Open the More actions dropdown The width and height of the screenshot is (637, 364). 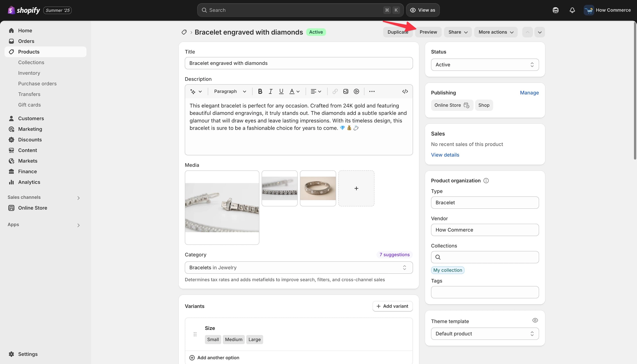click(x=496, y=32)
